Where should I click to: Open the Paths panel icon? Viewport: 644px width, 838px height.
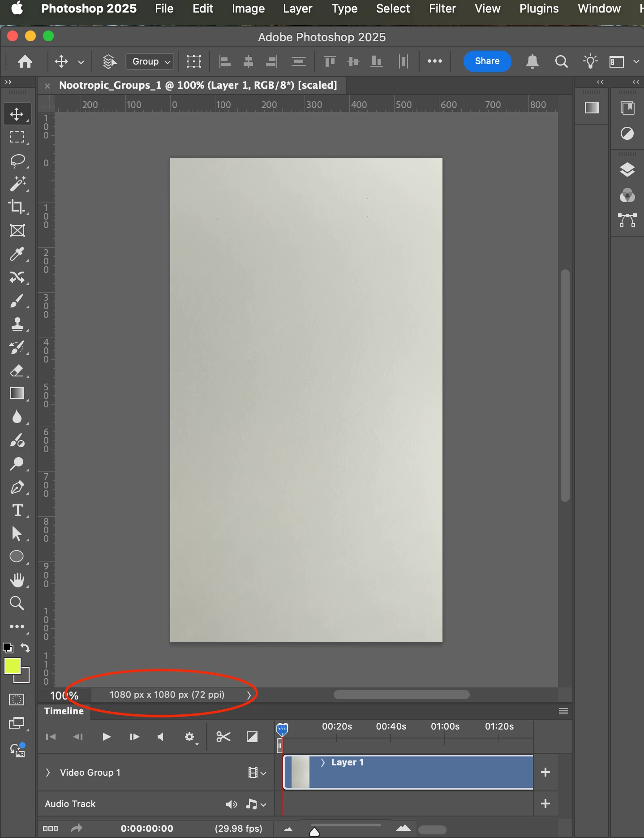(x=627, y=220)
